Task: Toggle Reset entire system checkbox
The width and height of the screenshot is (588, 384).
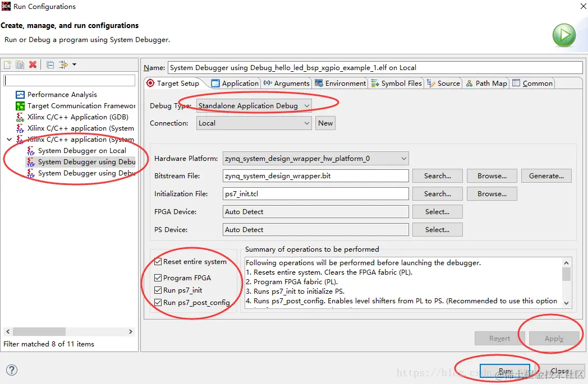Action: (x=158, y=261)
